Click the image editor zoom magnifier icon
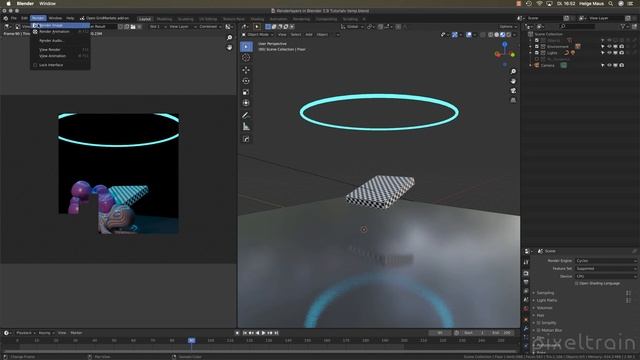 click(229, 38)
